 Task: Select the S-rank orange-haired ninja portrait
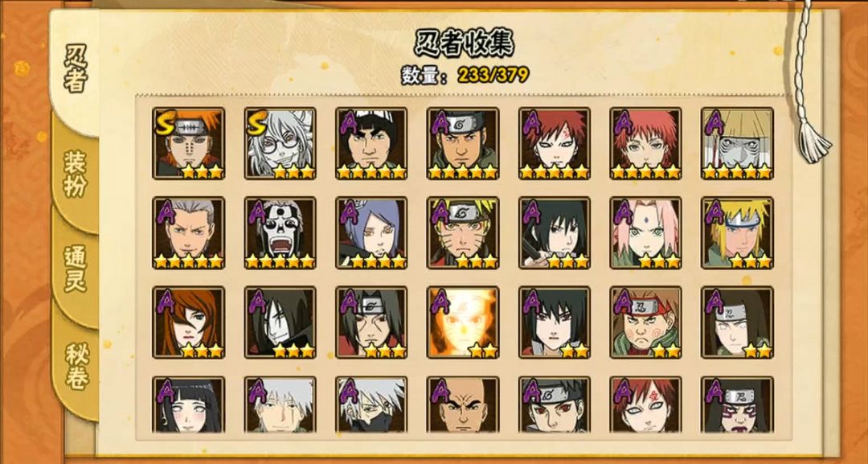[189, 143]
